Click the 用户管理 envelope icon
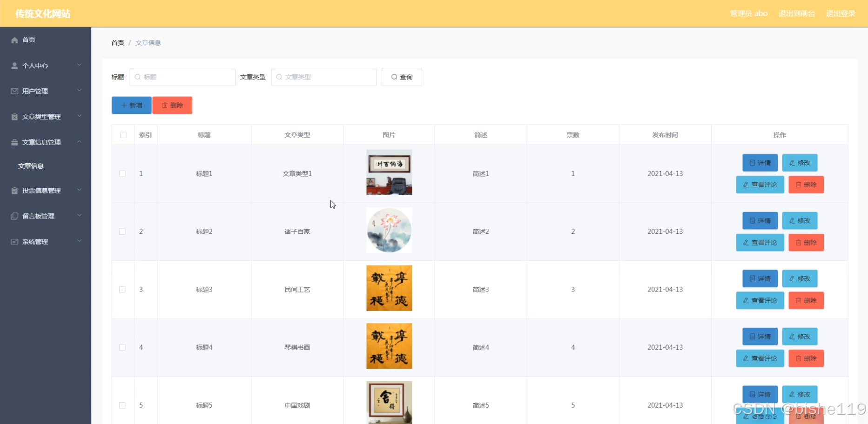This screenshot has width=868, height=424. click(14, 91)
